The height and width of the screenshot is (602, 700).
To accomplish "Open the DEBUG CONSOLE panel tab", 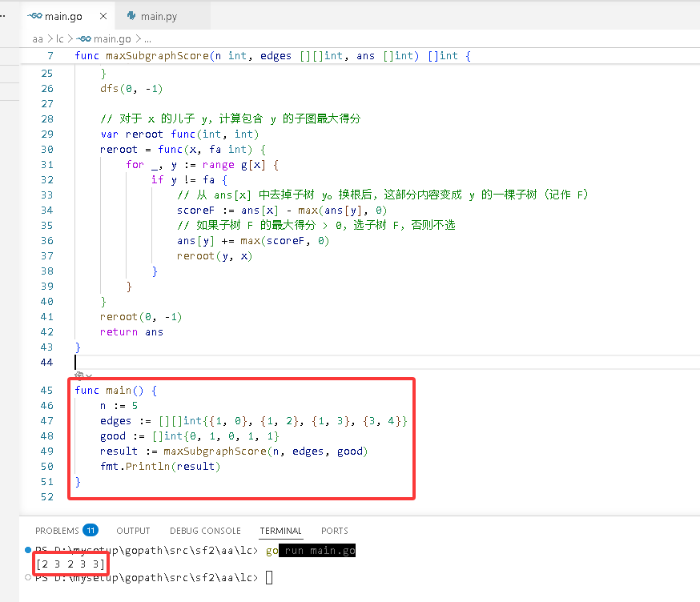I will pyautogui.click(x=205, y=531).
